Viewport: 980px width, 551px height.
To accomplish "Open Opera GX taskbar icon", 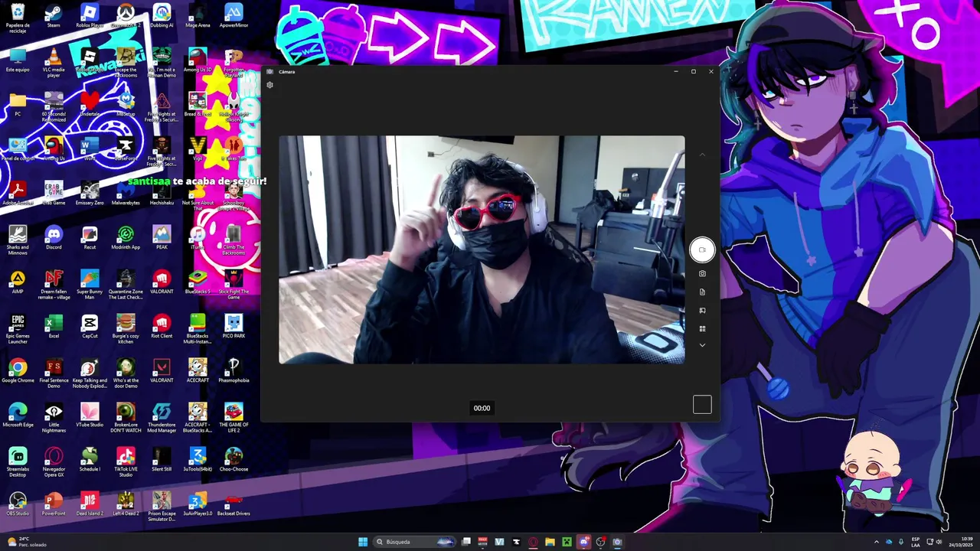I will pyautogui.click(x=533, y=542).
